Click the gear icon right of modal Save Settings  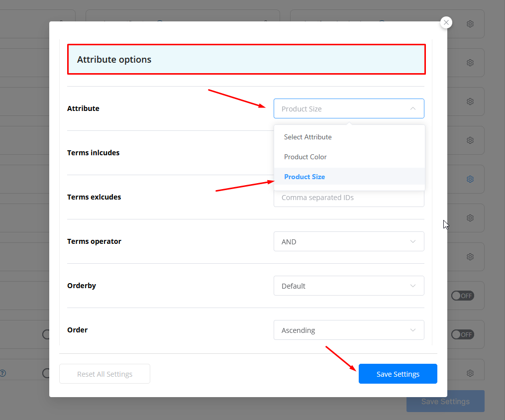click(470, 373)
